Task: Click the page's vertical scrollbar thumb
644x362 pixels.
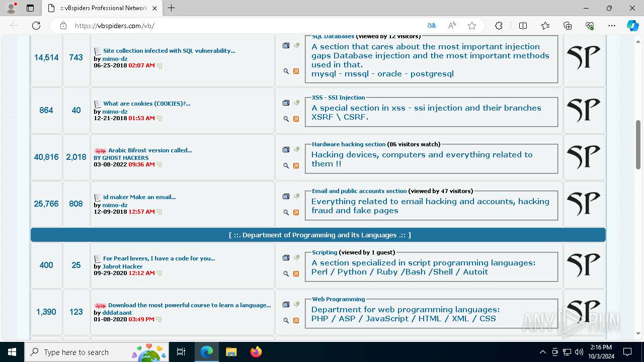Action: [638, 145]
